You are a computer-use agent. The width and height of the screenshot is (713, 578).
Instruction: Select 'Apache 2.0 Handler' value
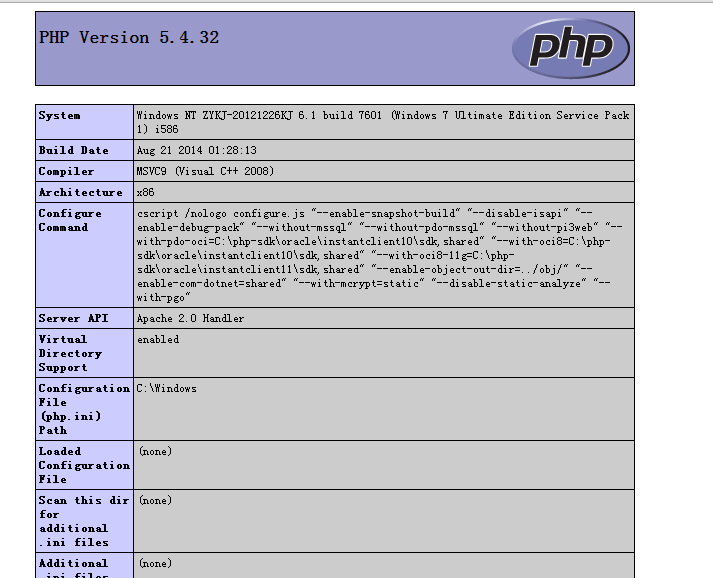tap(190, 318)
